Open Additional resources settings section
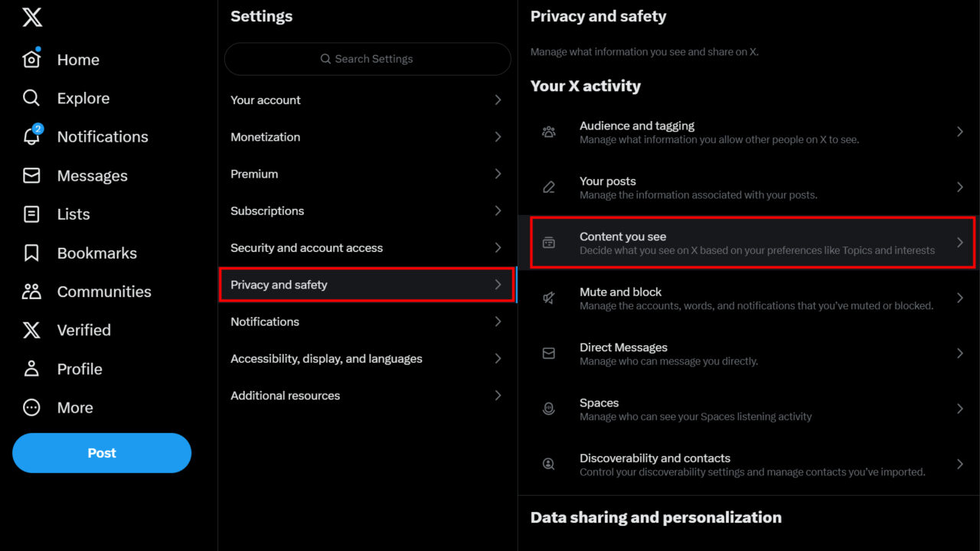 [285, 396]
